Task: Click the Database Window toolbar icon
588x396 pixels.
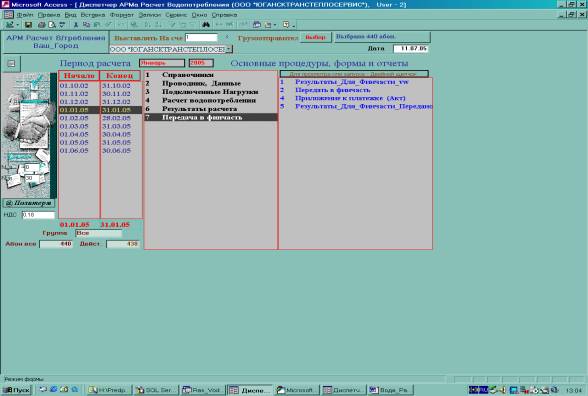Action: tap(257, 25)
